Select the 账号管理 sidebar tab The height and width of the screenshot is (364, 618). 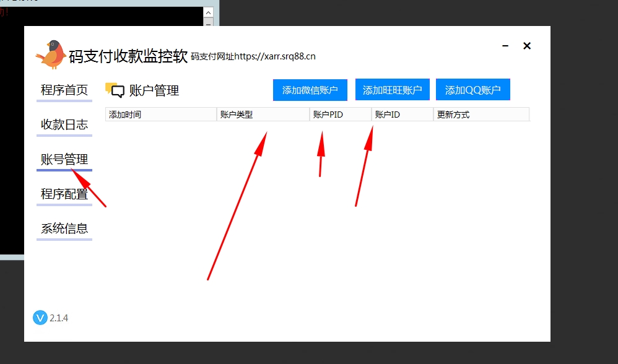64,159
